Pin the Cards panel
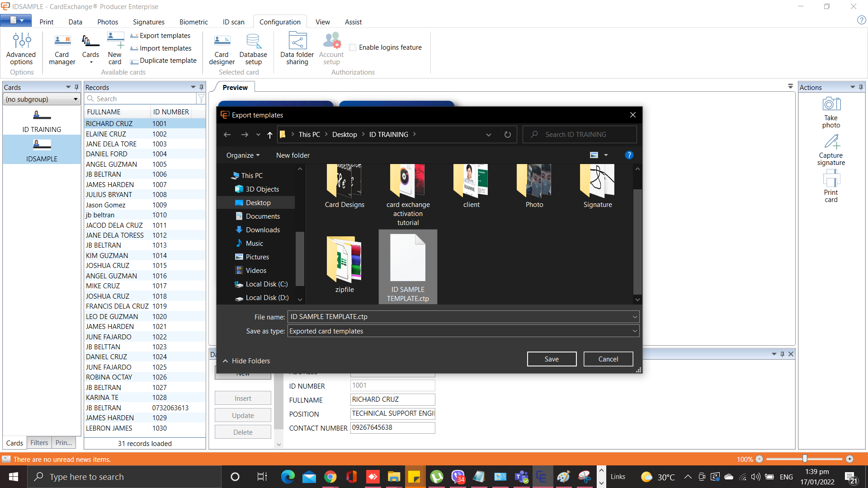 (76, 87)
